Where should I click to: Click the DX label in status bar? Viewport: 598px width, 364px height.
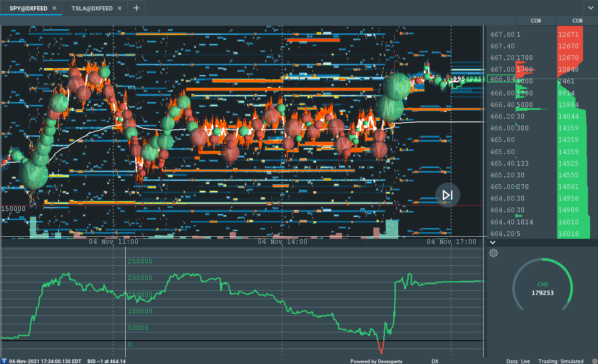(435, 362)
